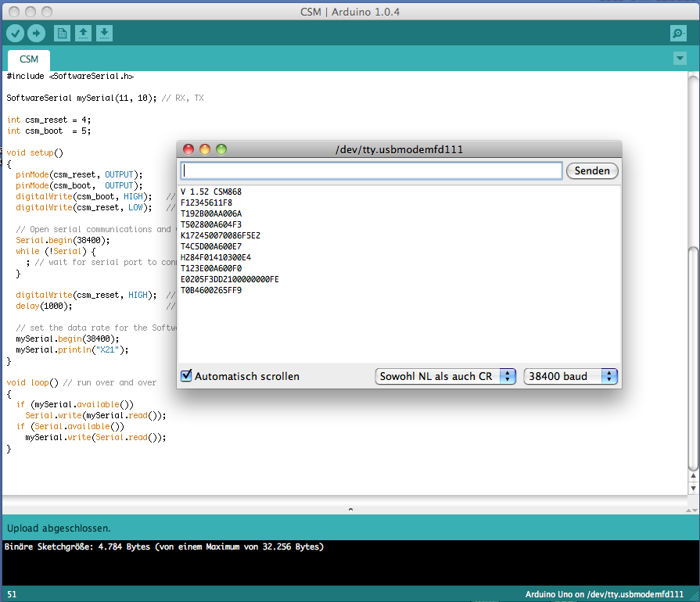The image size is (700, 602).
Task: Create a new sketch with the New icon
Action: (62, 33)
